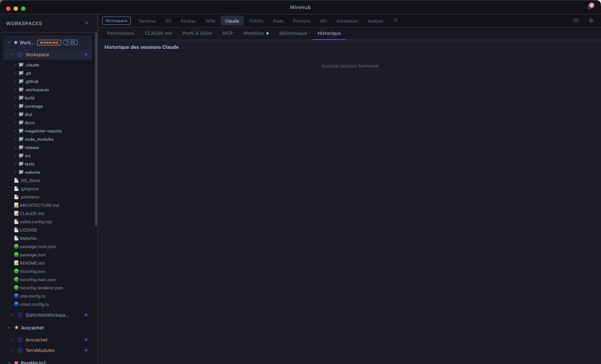Collapse the Workspace project tree
This screenshot has width=601, height=364.
pyautogui.click(x=12, y=54)
